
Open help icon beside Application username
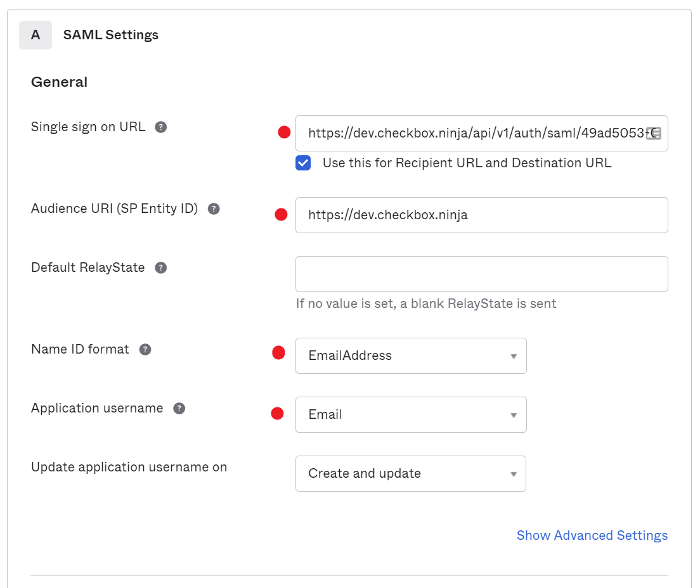[x=179, y=408]
